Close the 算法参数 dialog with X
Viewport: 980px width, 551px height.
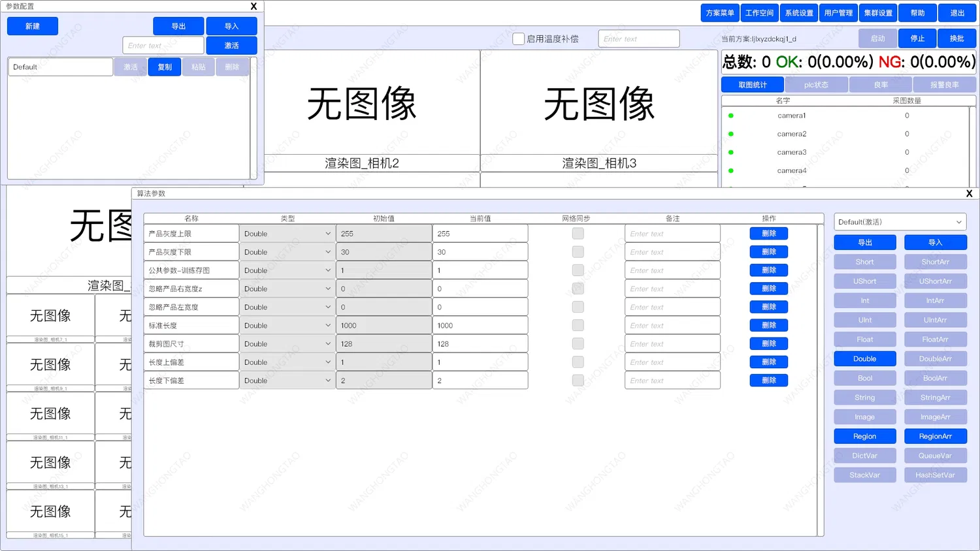tap(969, 194)
